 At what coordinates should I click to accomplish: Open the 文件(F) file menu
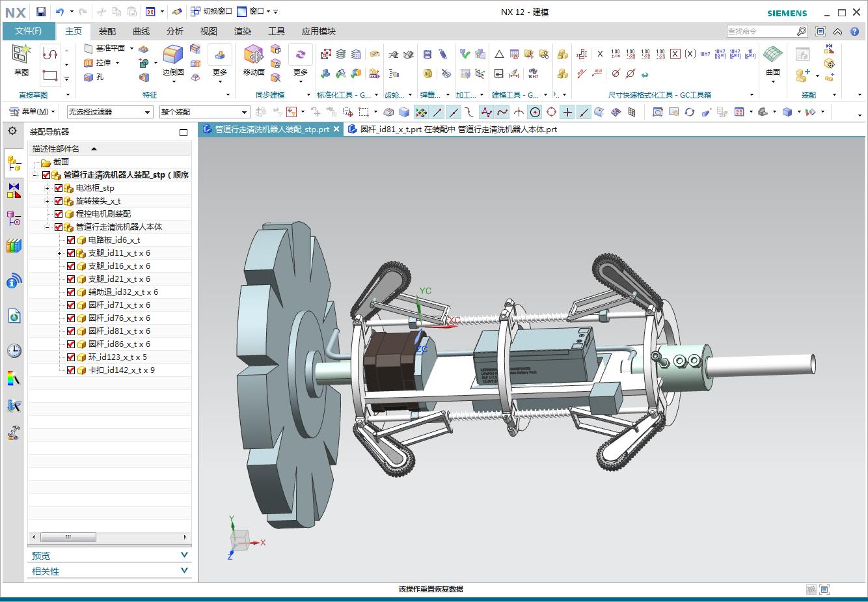coord(29,31)
